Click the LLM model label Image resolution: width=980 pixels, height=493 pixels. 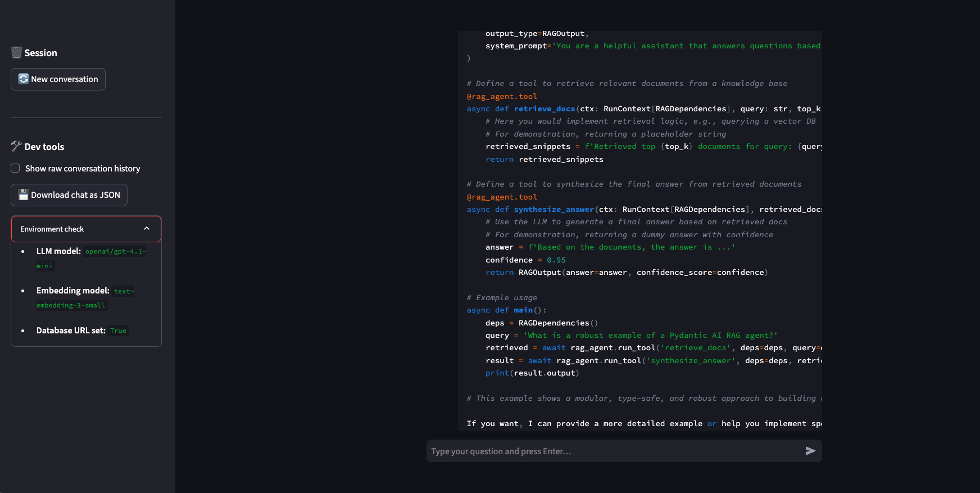coord(58,251)
